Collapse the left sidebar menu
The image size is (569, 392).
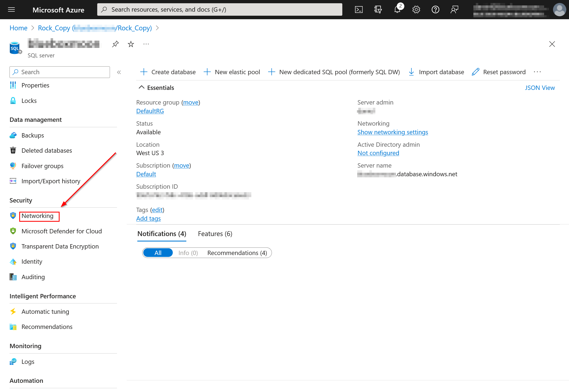tap(119, 72)
